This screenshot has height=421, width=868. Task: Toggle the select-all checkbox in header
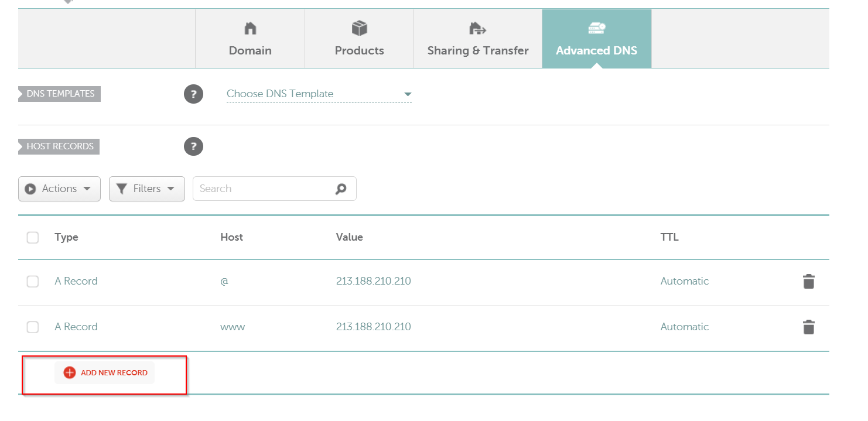(33, 238)
